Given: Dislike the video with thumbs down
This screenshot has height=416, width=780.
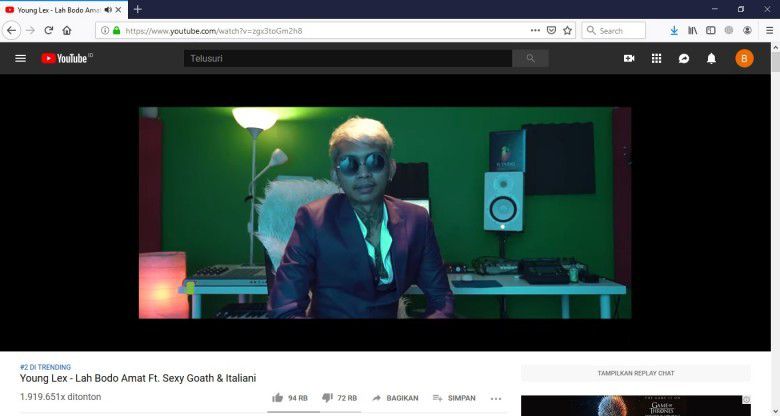Looking at the screenshot, I should 327,398.
